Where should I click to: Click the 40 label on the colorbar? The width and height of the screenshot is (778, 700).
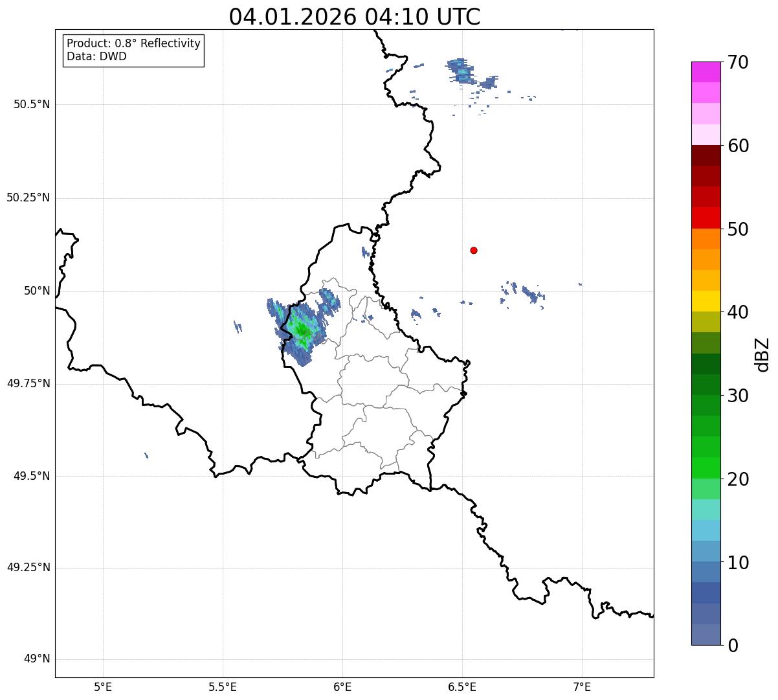tap(738, 312)
